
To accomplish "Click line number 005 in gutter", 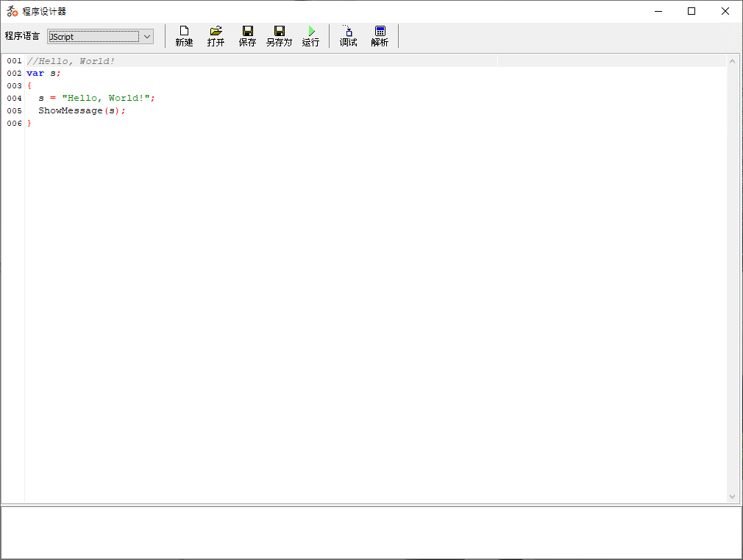I will tap(14, 110).
